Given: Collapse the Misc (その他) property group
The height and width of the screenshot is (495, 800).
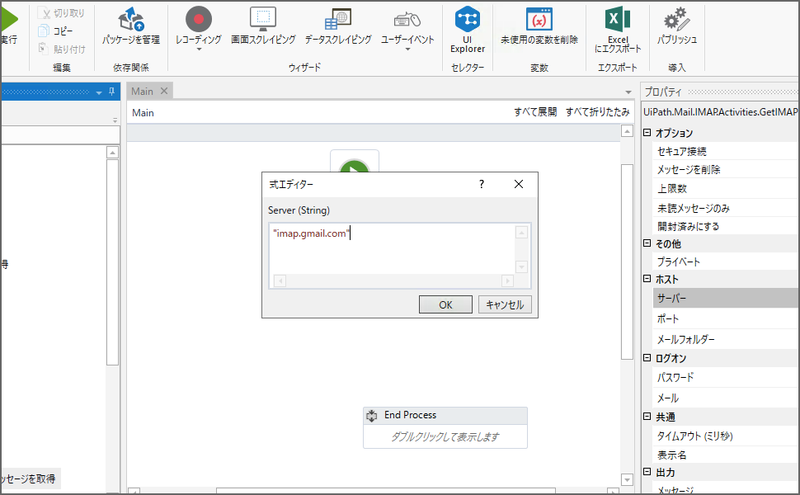Looking at the screenshot, I should (647, 243).
